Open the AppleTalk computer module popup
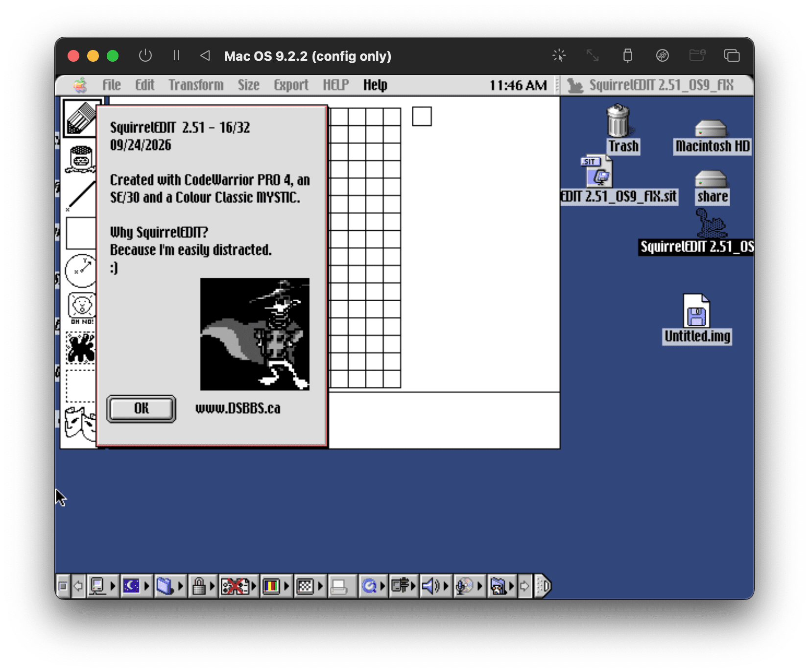This screenshot has width=809, height=672. click(102, 586)
